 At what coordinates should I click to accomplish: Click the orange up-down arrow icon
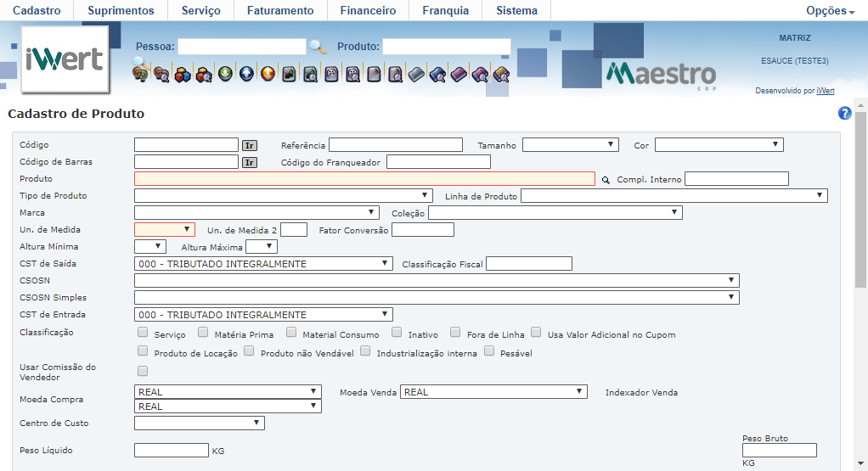[268, 74]
